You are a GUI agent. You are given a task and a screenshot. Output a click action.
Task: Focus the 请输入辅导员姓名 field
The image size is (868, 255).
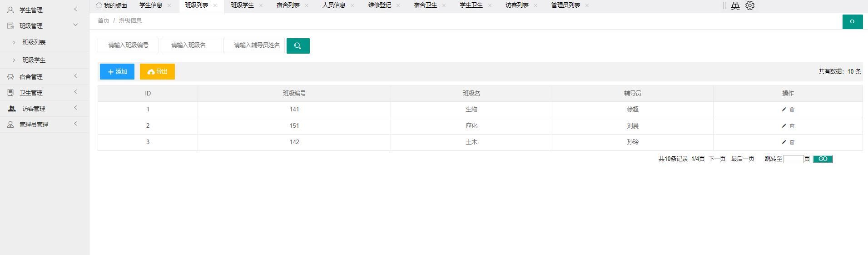tap(254, 45)
